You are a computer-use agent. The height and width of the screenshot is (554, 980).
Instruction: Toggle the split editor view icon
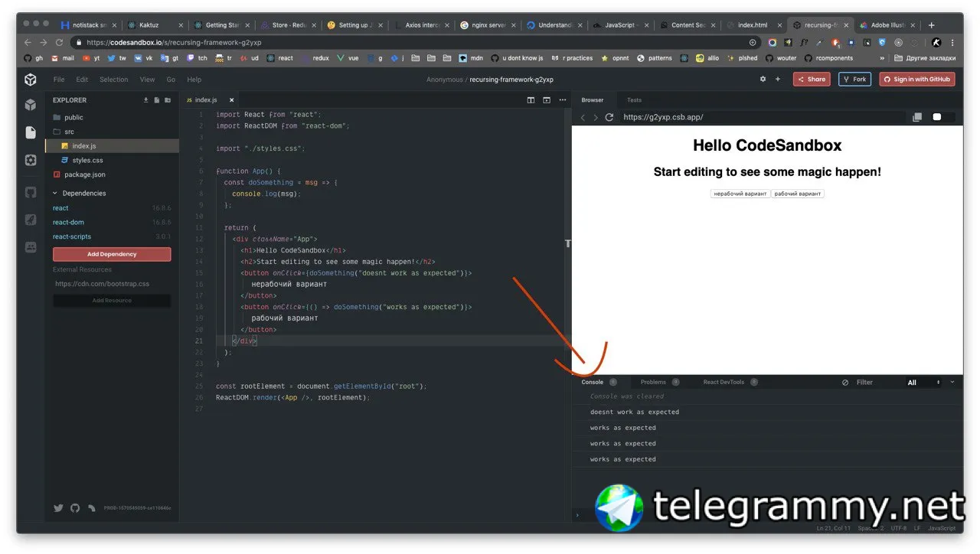(531, 100)
